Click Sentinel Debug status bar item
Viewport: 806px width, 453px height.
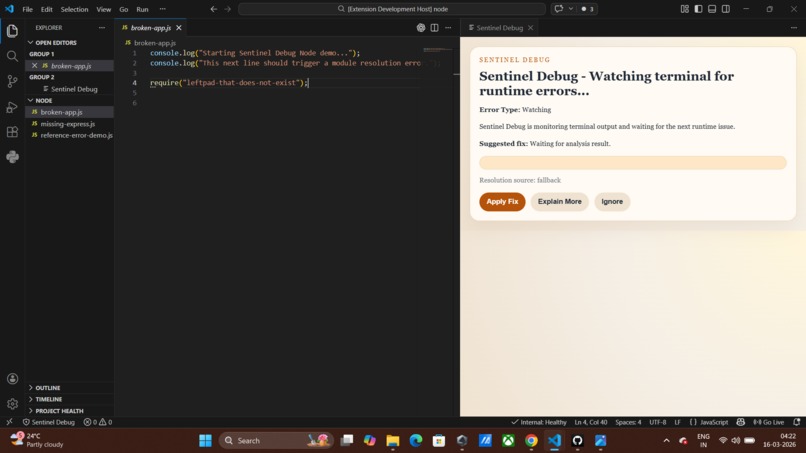(x=49, y=422)
